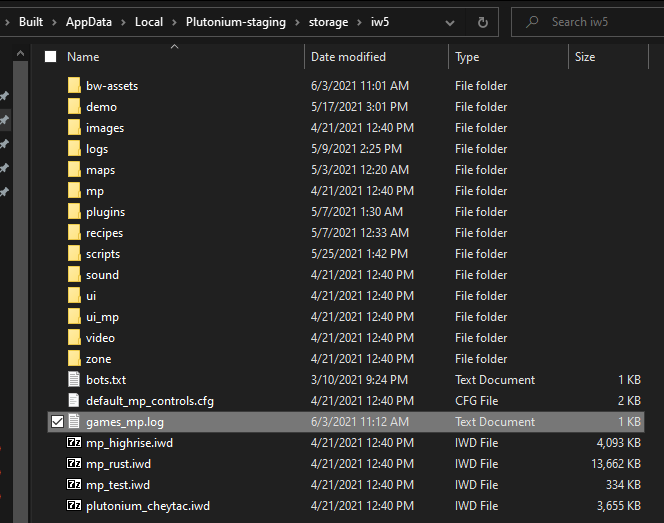Select the bots.txt text document icon
This screenshot has height=523, width=664.
[74, 380]
